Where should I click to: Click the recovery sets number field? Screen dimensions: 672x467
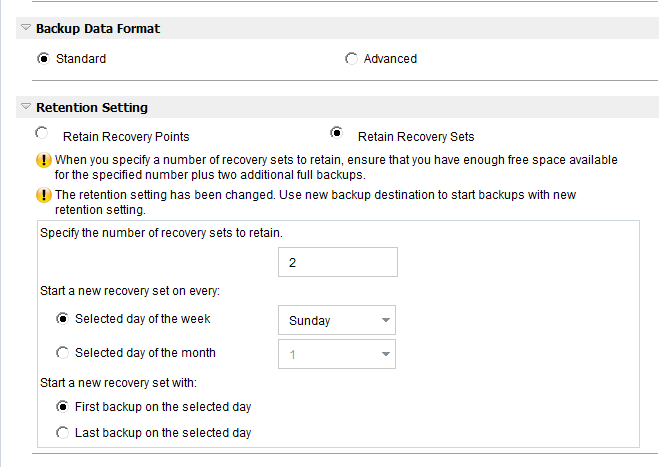pos(337,262)
